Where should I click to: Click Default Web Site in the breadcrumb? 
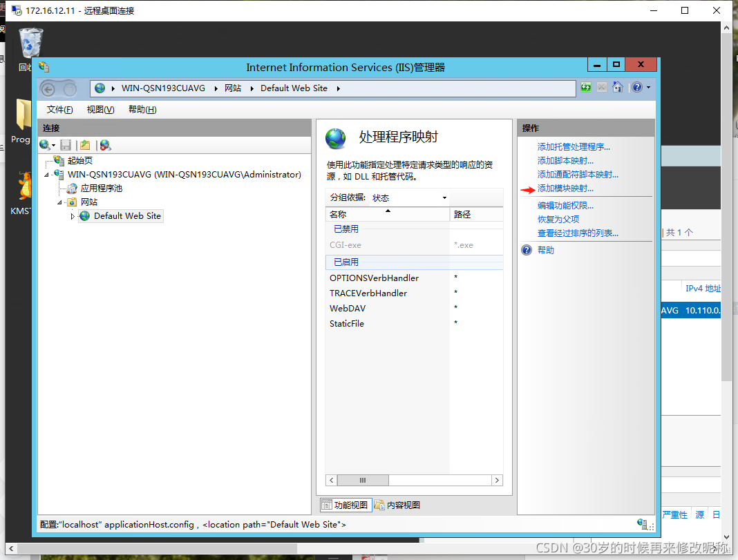(x=294, y=88)
